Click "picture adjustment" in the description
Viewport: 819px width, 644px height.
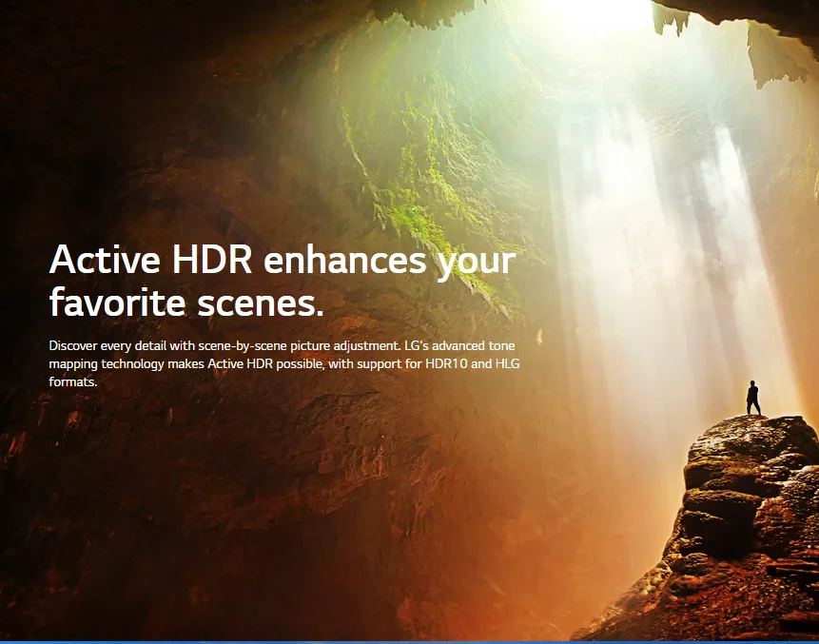[x=353, y=344]
